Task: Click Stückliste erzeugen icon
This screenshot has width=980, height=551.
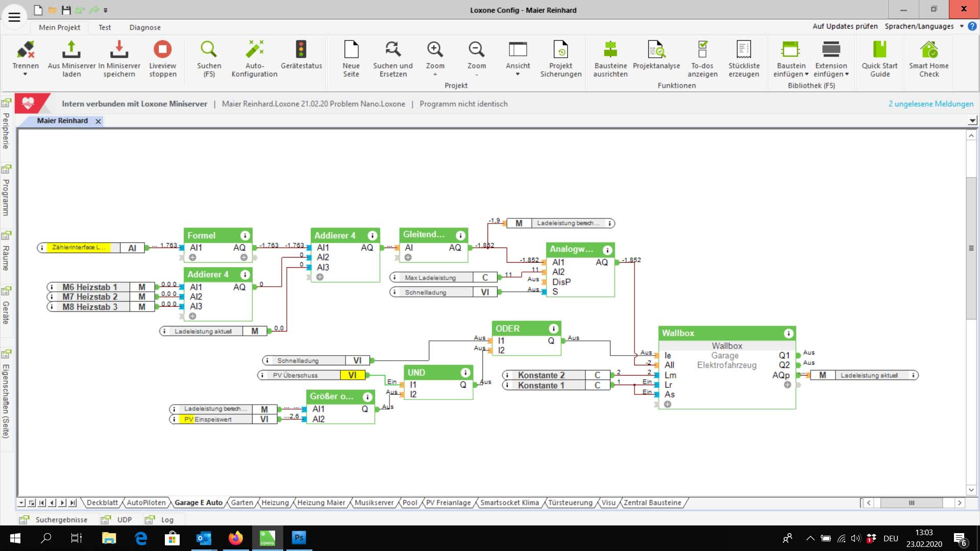Action: tap(744, 49)
